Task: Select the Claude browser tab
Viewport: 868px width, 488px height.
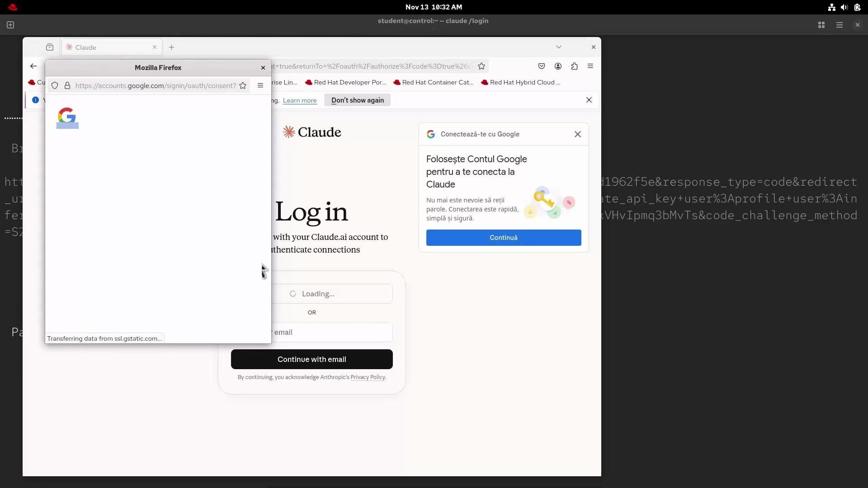Action: pyautogui.click(x=111, y=47)
